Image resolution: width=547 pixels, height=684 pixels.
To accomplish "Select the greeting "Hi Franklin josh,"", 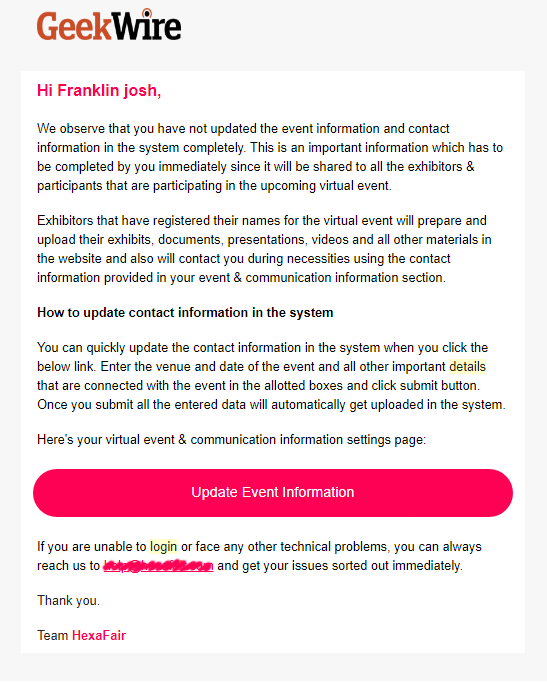I will pyautogui.click(x=99, y=90).
